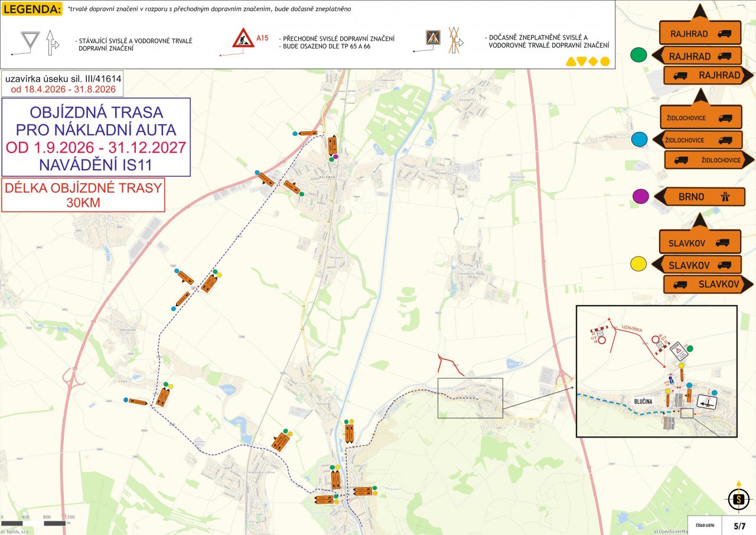Click the right-pointing SLAVKOV truck sign
This screenshot has height=535, width=756.
coord(708,284)
